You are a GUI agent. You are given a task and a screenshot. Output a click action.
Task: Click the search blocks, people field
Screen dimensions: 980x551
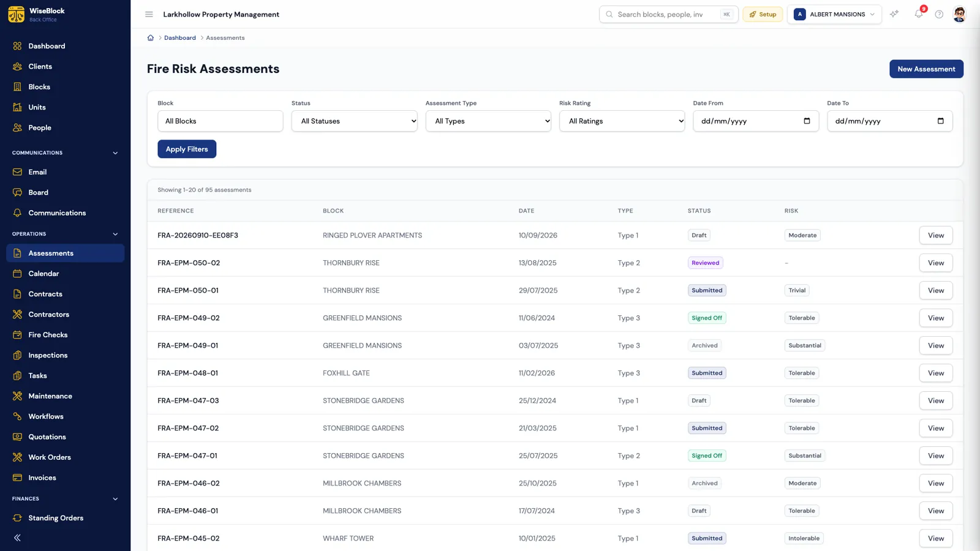coord(668,14)
